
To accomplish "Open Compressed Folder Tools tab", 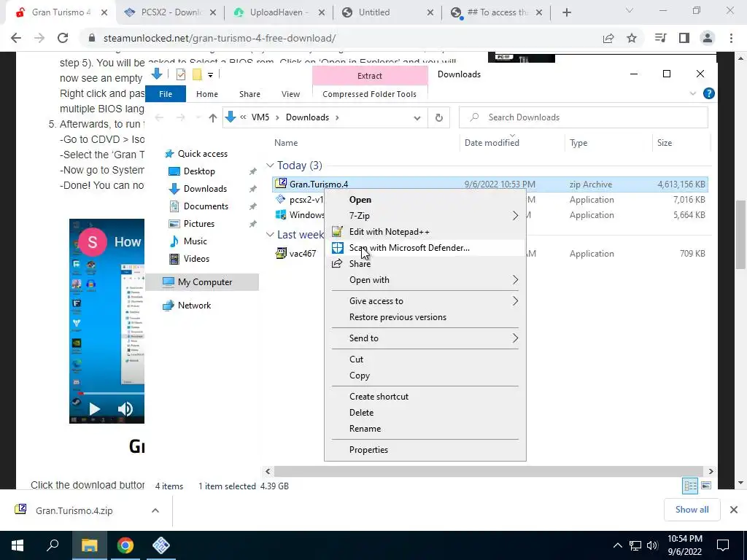I will pos(369,94).
